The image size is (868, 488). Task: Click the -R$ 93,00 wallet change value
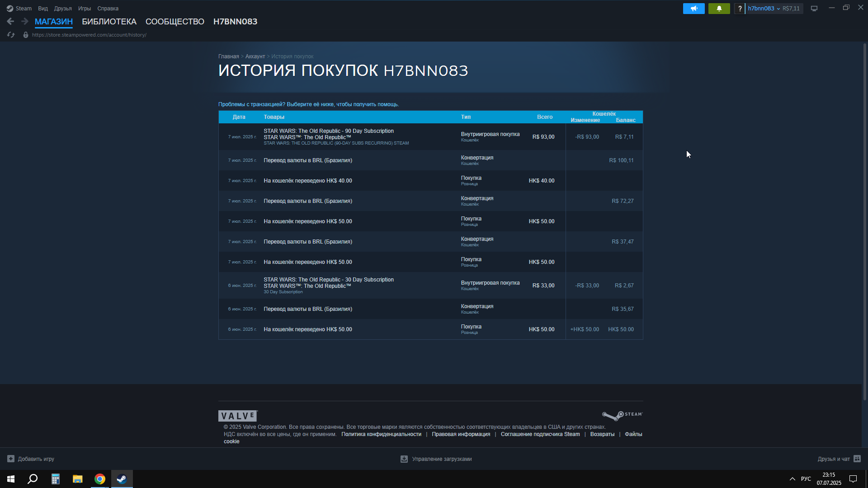coord(587,137)
